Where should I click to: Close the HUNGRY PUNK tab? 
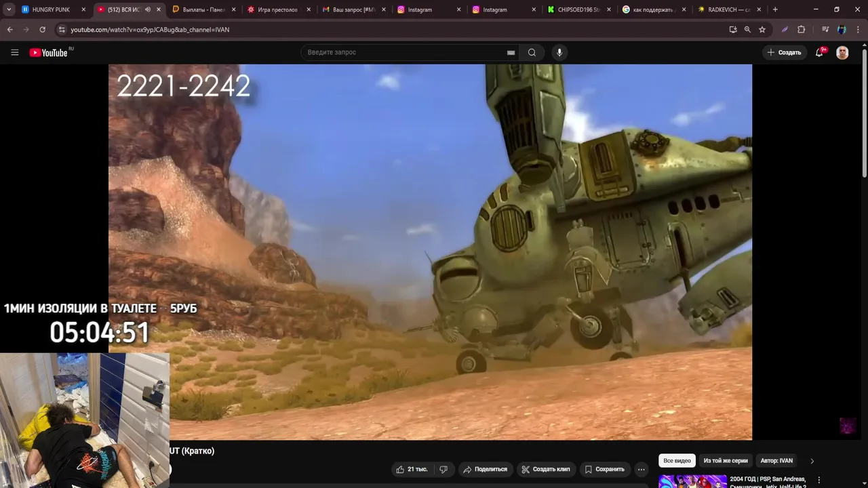[83, 9]
